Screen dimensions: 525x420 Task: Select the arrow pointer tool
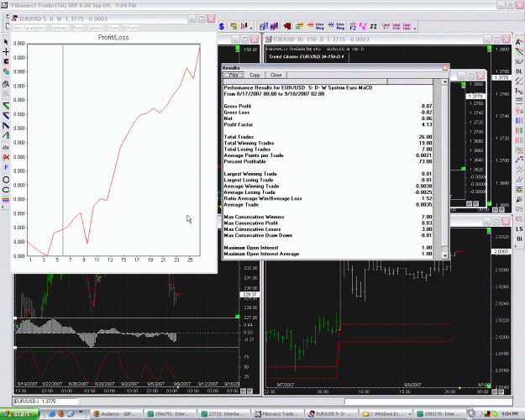6,42
